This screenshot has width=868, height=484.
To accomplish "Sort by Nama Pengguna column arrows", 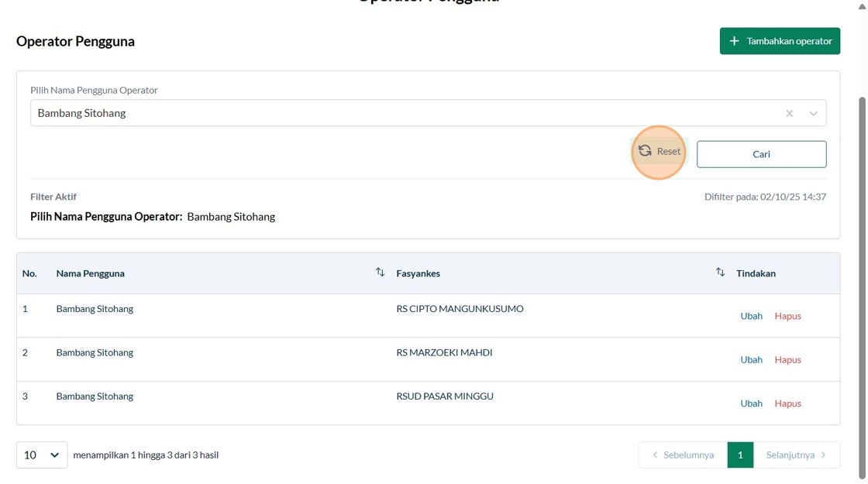I will [380, 273].
